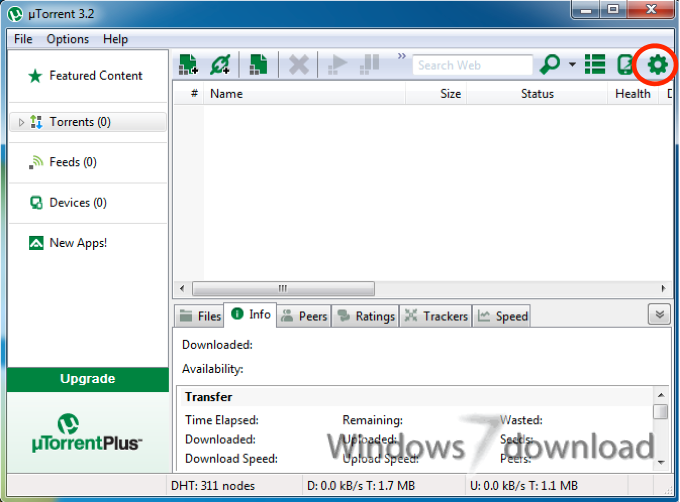Click the µTorrentPlus banner
This screenshot has height=502, width=680.
tap(88, 433)
